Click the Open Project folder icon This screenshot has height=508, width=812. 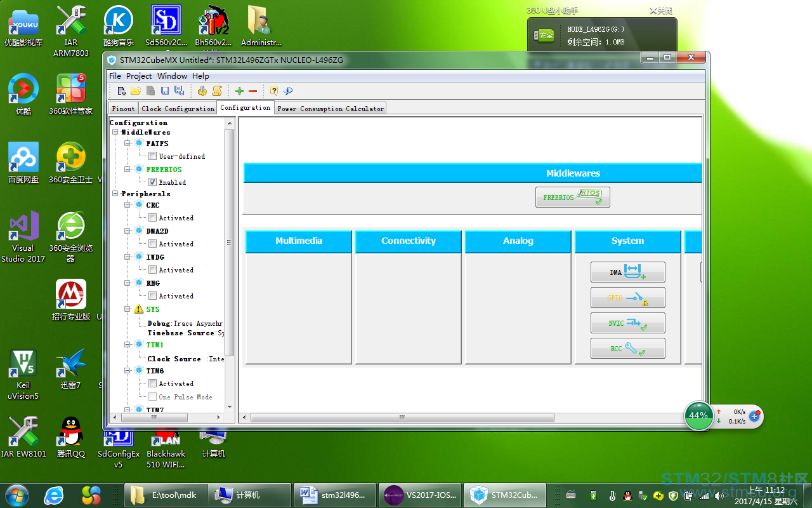[x=136, y=91]
